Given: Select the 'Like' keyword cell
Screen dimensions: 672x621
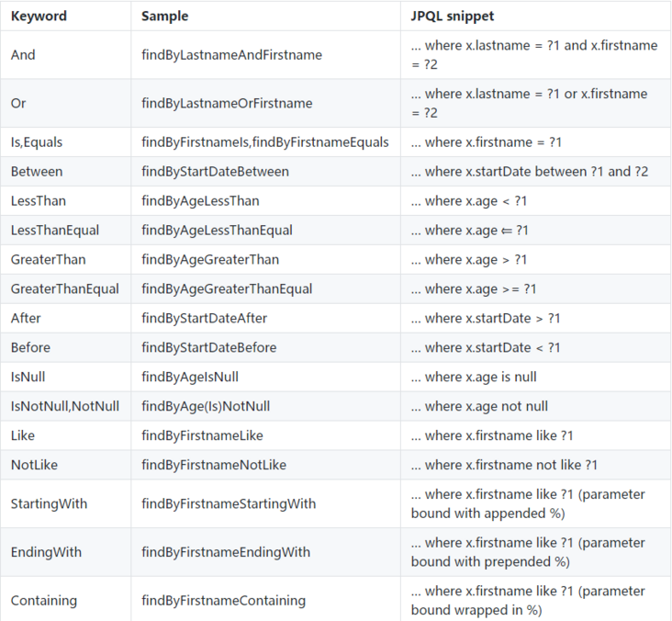Looking at the screenshot, I should pyautogui.click(x=65, y=435).
